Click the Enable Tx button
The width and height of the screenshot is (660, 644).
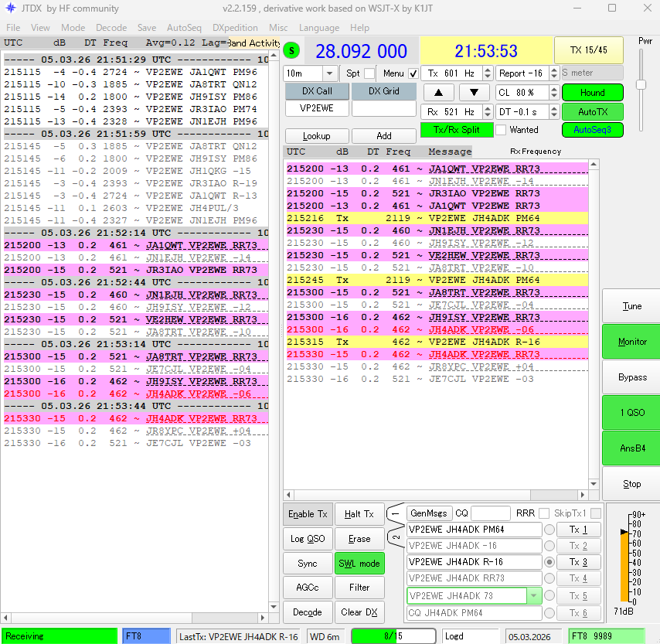point(308,514)
